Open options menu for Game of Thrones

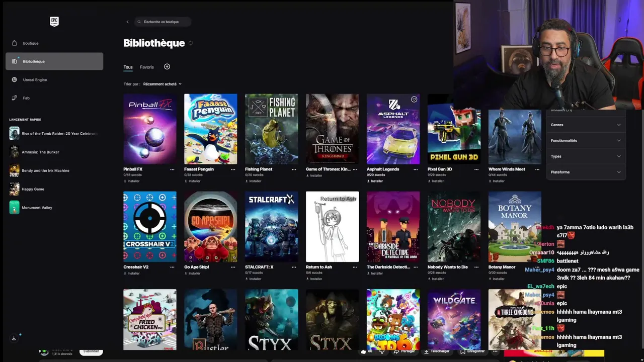pos(355,169)
